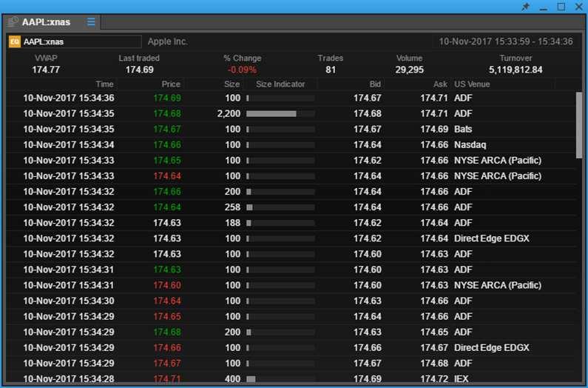This screenshot has width=588, height=388.
Task: Click the date range 10-Nov-2017 15:33:59 - 15:34:36
Action: pyautogui.click(x=506, y=41)
